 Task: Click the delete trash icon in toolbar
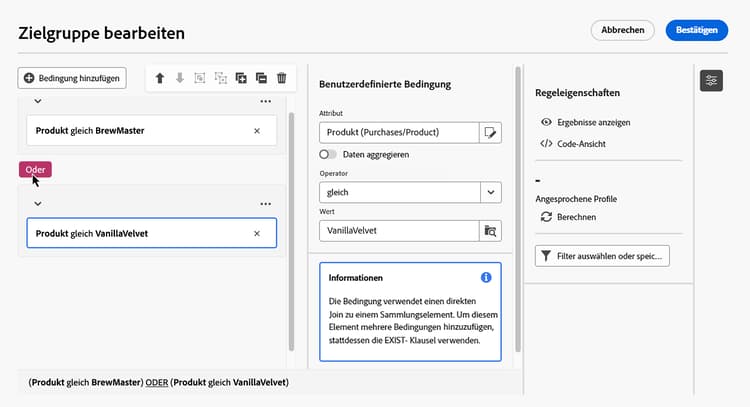pyautogui.click(x=282, y=78)
